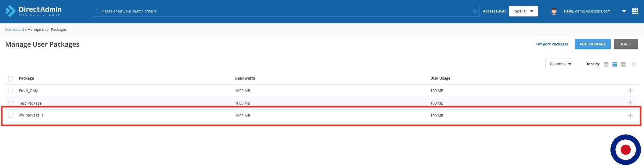644x168 pixels.
Task: Expand the user account dropdown arrow
Action: point(624,11)
